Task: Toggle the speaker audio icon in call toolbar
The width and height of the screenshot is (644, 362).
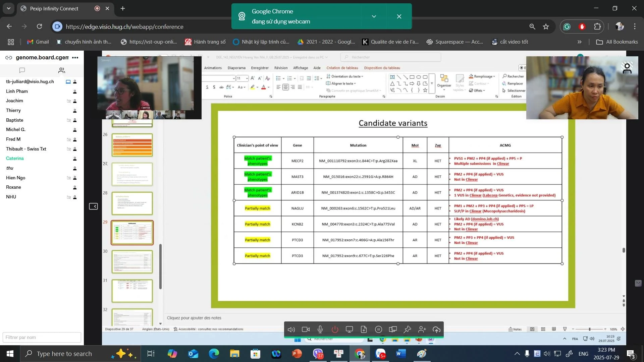Action: pyautogui.click(x=291, y=329)
